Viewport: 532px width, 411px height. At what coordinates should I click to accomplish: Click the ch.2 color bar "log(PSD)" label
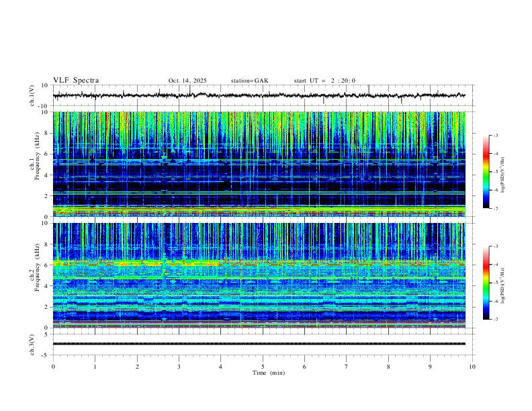(503, 285)
